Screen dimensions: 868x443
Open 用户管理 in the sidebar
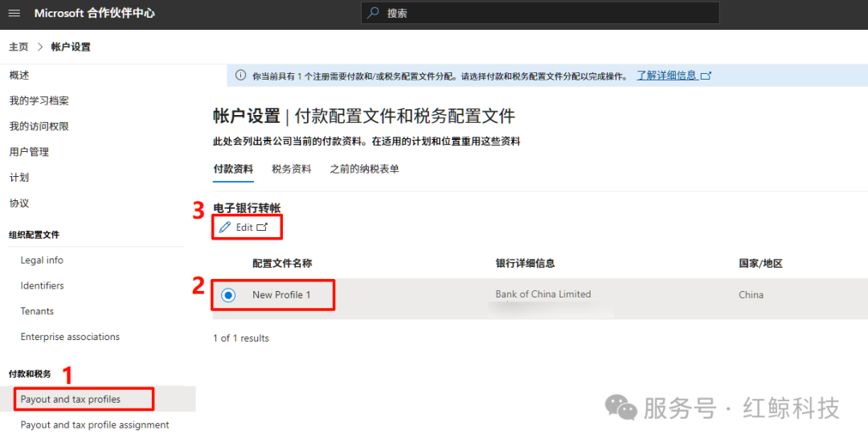pos(29,152)
